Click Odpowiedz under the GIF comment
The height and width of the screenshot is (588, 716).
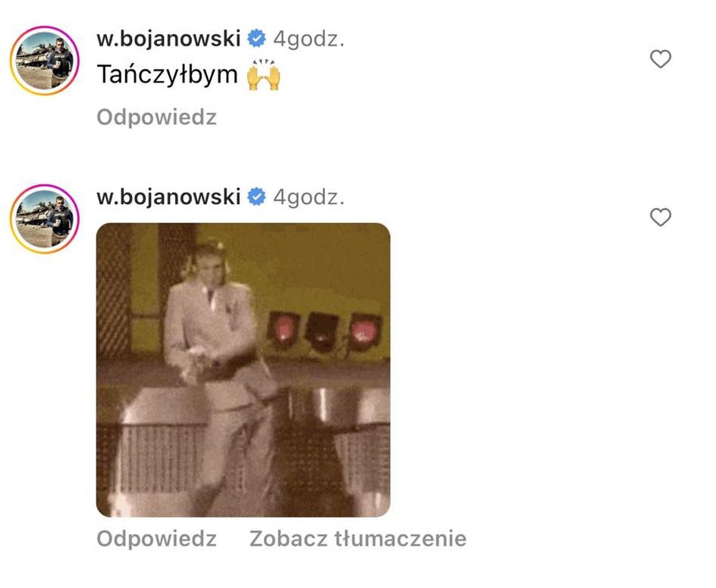click(156, 539)
